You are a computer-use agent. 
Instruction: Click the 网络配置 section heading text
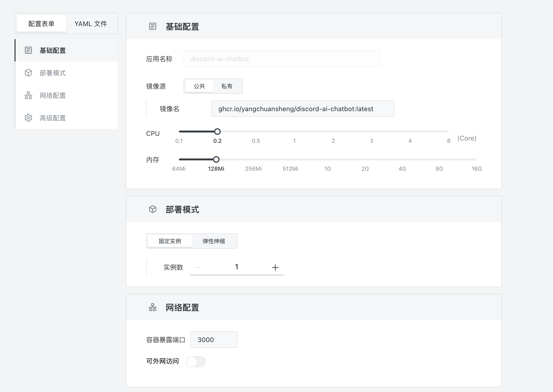pyautogui.click(x=182, y=308)
